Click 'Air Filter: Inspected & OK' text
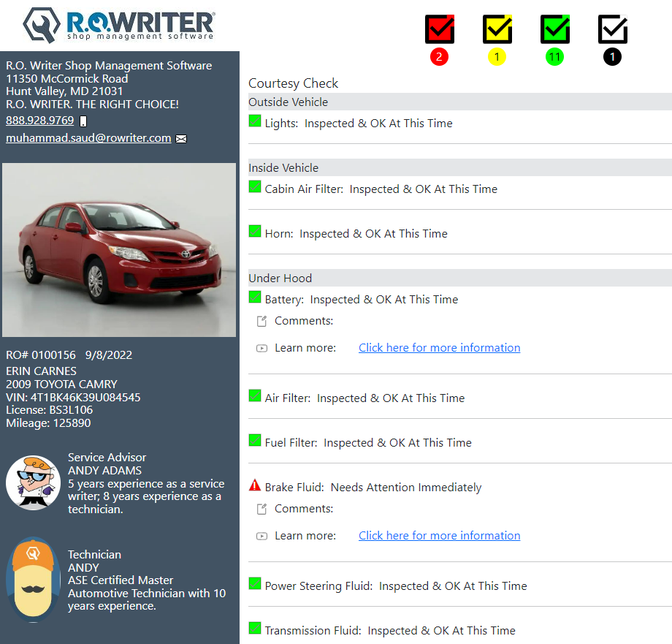 click(364, 398)
